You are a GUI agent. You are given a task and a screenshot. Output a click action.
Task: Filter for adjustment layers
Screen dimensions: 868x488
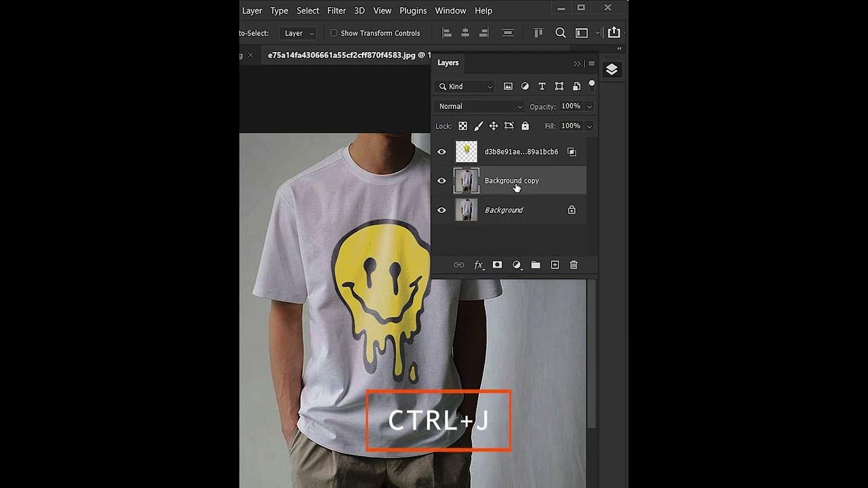point(525,86)
